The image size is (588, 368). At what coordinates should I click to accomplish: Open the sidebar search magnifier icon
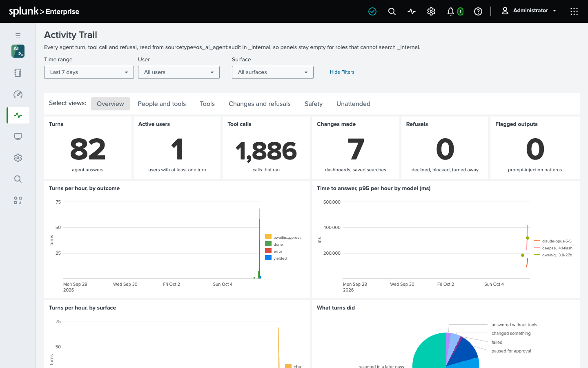coord(18,179)
